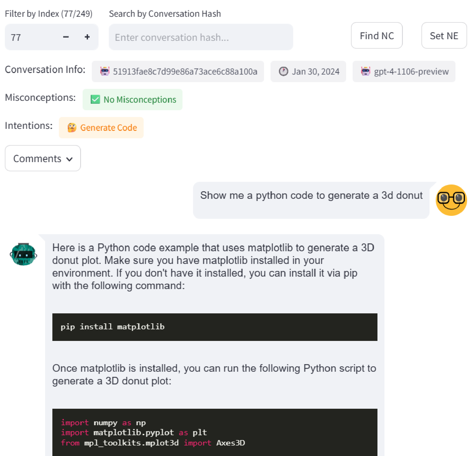Collapse the Comments section chevron
Image resolution: width=476 pixels, height=456 pixels.
(69, 159)
